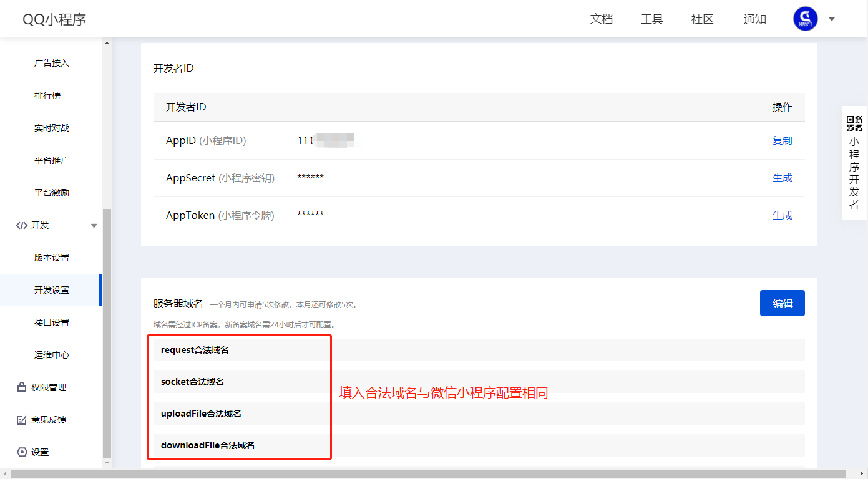Copy the AppID with 复制
The image size is (868, 479).
coord(783,140)
